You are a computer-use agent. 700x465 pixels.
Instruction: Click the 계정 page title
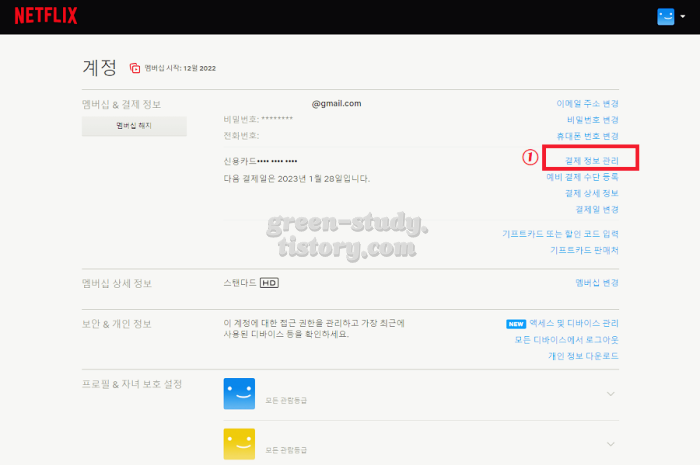(x=100, y=68)
